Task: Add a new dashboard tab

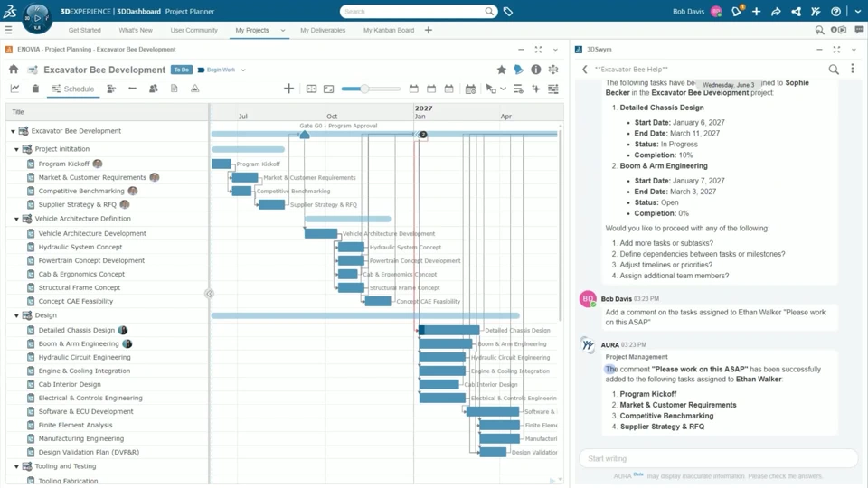Action: [428, 30]
